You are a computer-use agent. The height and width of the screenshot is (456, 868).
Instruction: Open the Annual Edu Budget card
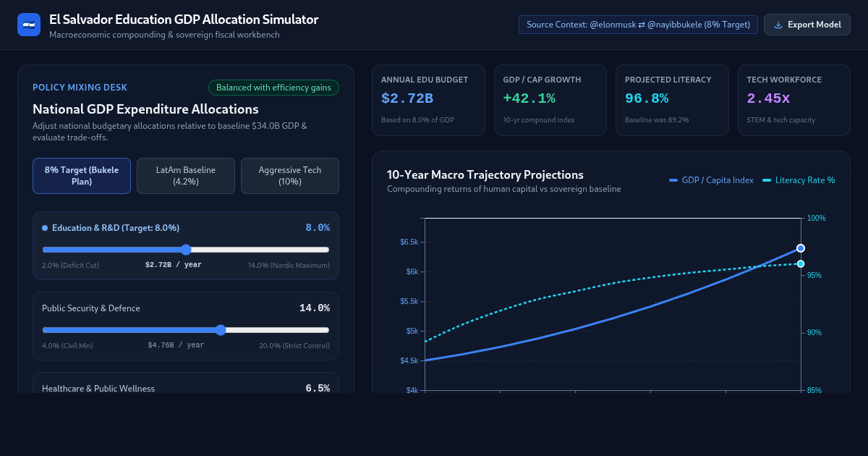(x=428, y=101)
